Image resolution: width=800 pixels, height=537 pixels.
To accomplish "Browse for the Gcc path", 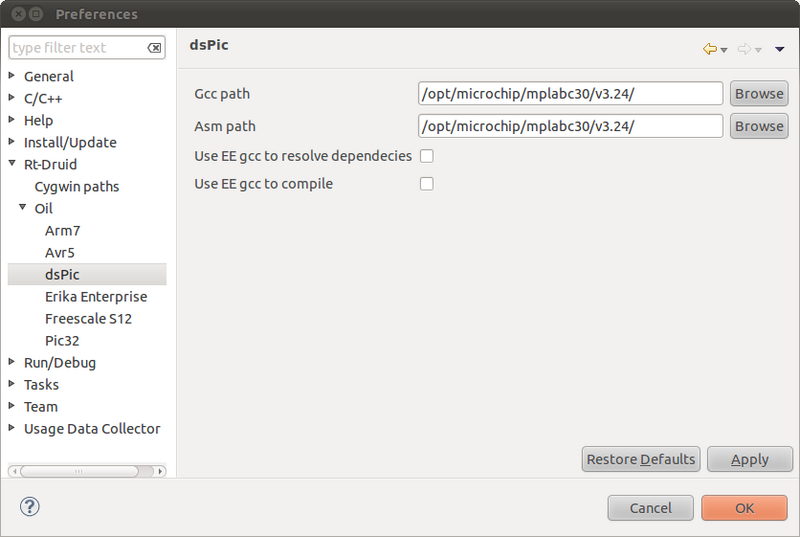I will pyautogui.click(x=759, y=94).
